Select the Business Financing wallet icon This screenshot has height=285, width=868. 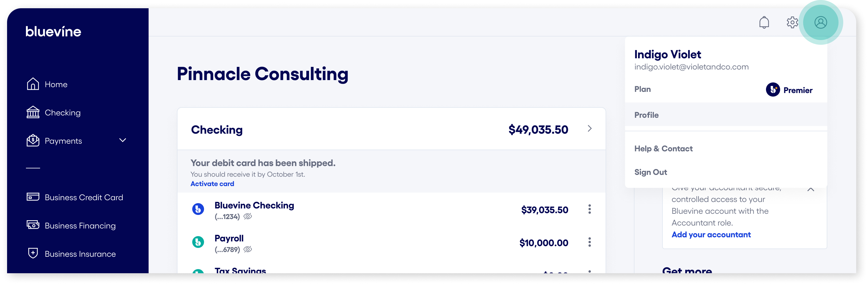click(33, 226)
